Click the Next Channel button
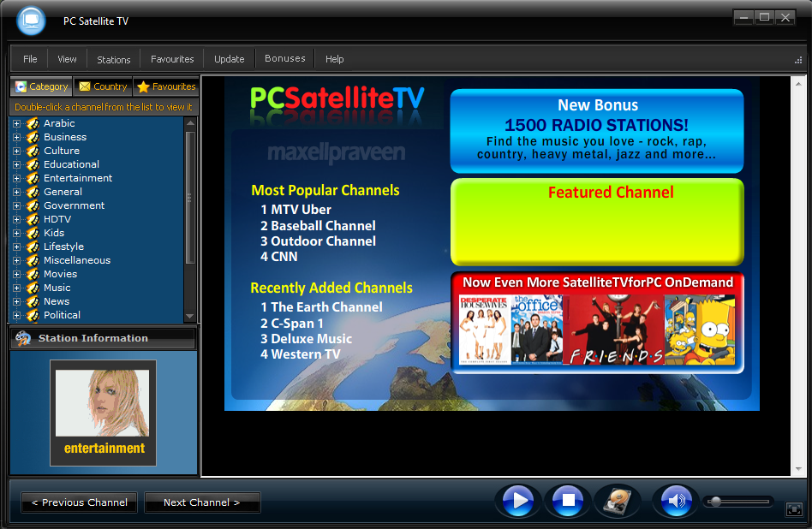 click(202, 502)
